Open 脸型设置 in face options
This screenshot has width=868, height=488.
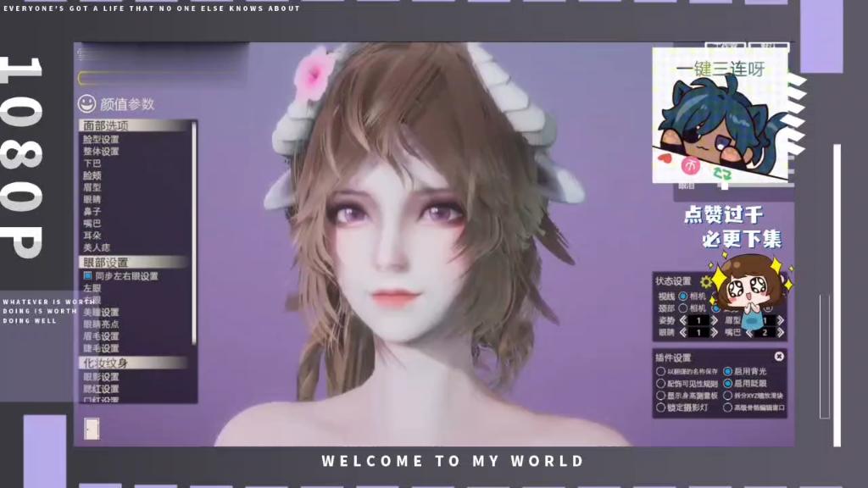tap(101, 140)
